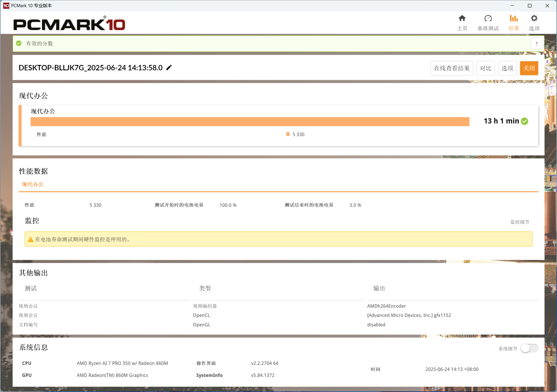Maximize the PCMark 10 window
Image resolution: width=557 pixels, height=392 pixels.
tap(530, 6)
